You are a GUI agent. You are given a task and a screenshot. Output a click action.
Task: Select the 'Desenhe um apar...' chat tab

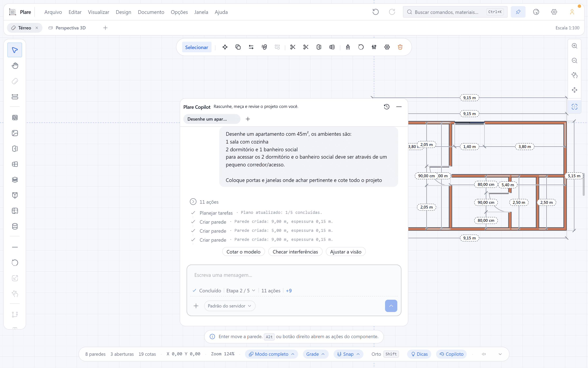point(212,119)
